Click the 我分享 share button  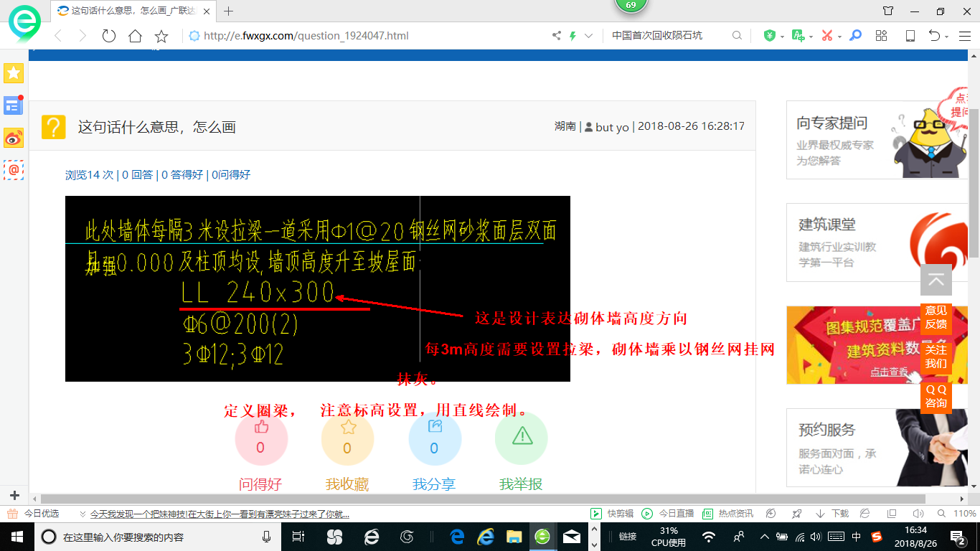[x=435, y=439]
